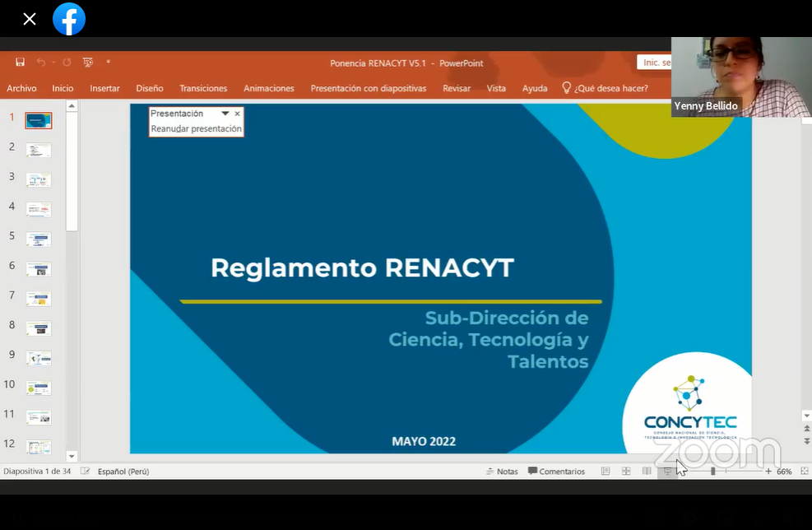Image resolution: width=812 pixels, height=530 pixels.
Task: Open the Undo history dropdown arrow
Action: [53, 63]
